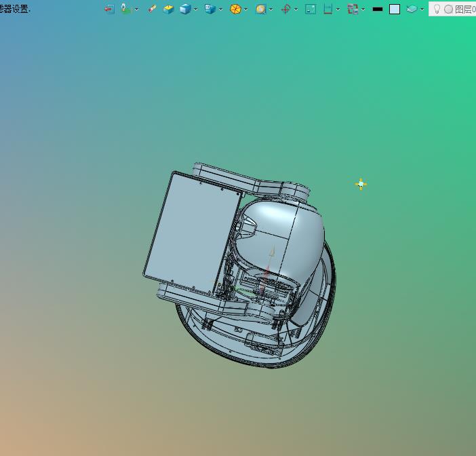The height and width of the screenshot is (456, 476).
Task: Click the gray circle layer status toggle
Action: click(x=448, y=9)
